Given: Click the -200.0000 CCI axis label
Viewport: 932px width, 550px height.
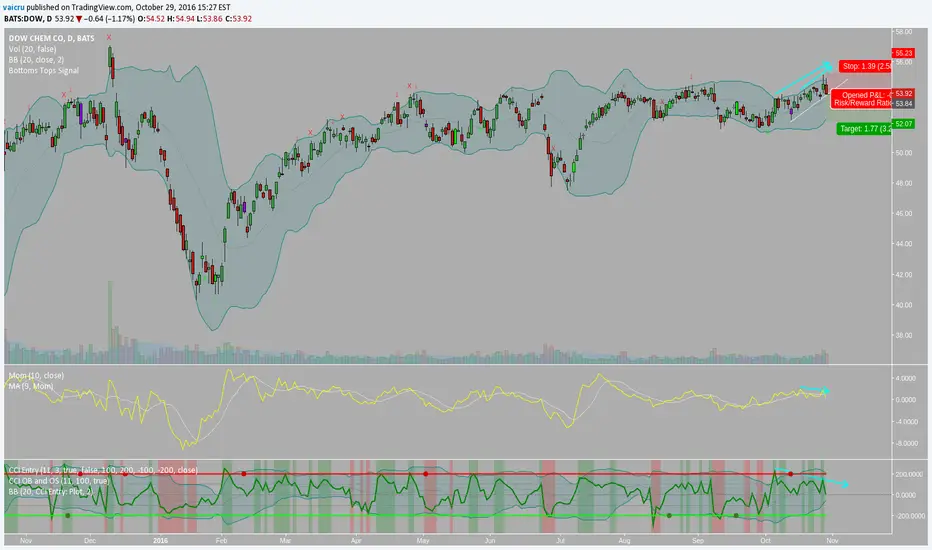Looking at the screenshot, I should [907, 516].
